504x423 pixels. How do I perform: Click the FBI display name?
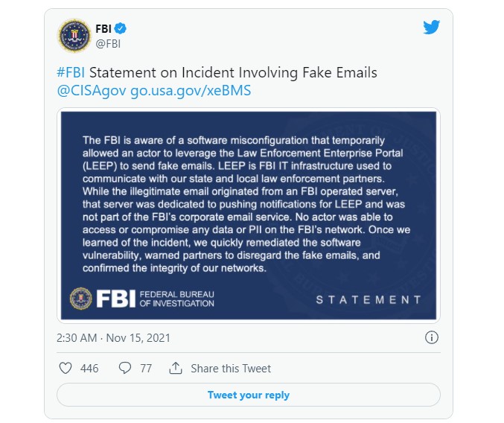[x=103, y=28]
